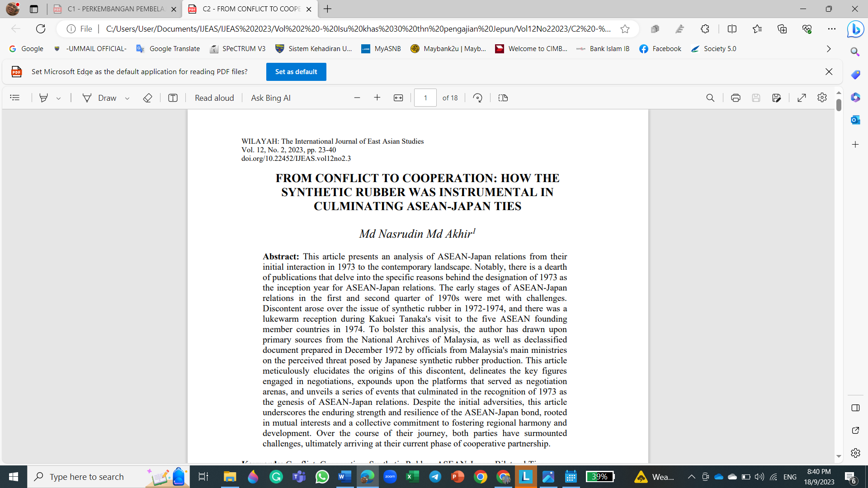The height and width of the screenshot is (488, 868).
Task: Close the C1 PERKEMBANGAN tab
Action: (x=174, y=9)
